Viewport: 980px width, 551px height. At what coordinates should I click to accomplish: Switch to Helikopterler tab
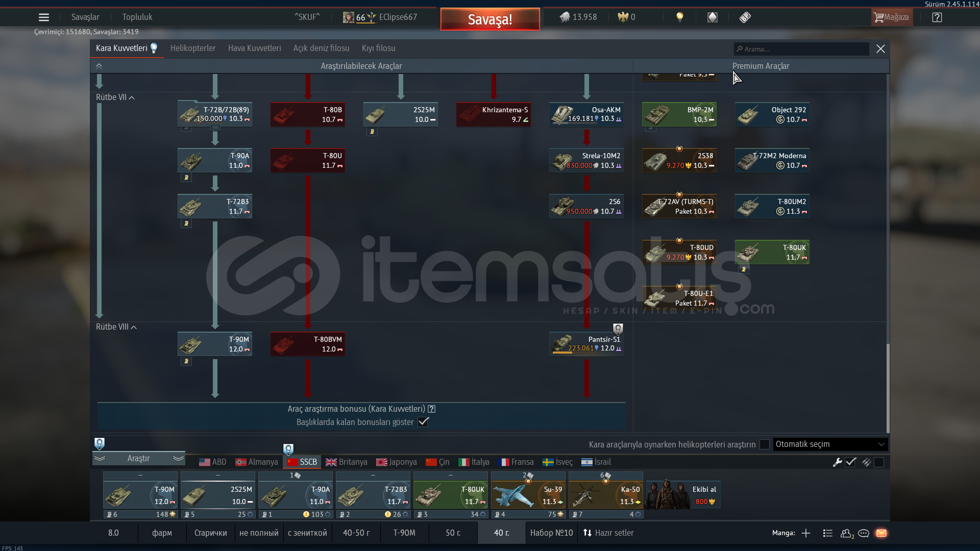pos(193,48)
